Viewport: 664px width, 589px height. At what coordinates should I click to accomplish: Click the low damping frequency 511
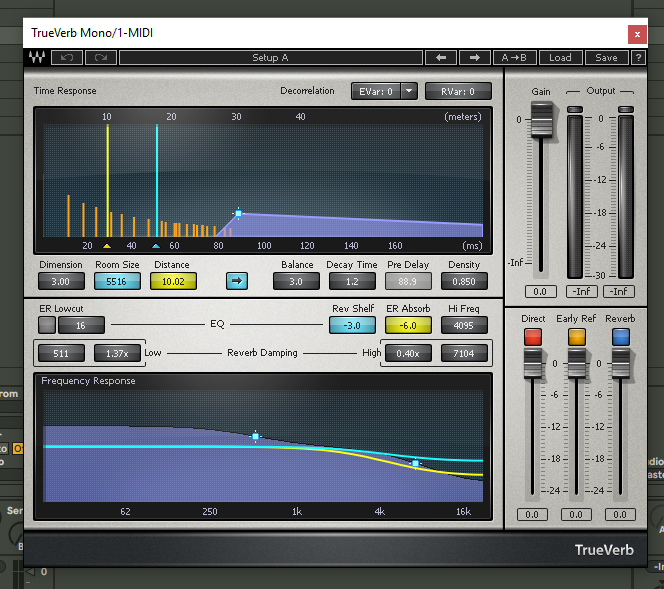pos(61,353)
